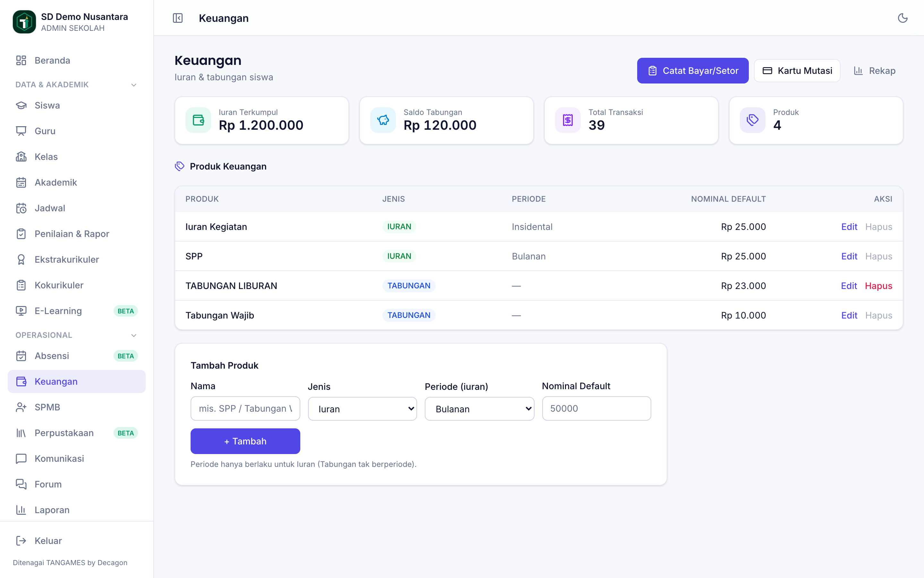Click the Siswa graduation cap icon
Image resolution: width=924 pixels, height=578 pixels.
pyautogui.click(x=21, y=105)
